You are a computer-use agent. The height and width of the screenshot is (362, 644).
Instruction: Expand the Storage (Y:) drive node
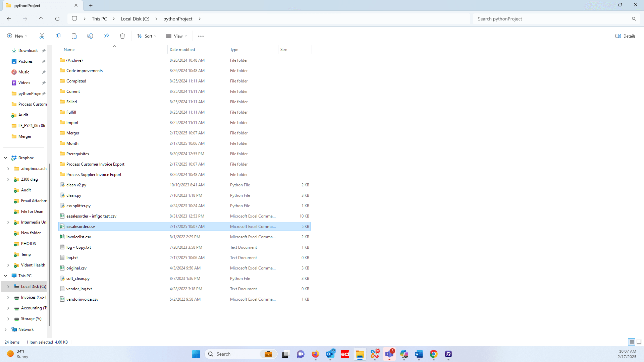coord(8,319)
